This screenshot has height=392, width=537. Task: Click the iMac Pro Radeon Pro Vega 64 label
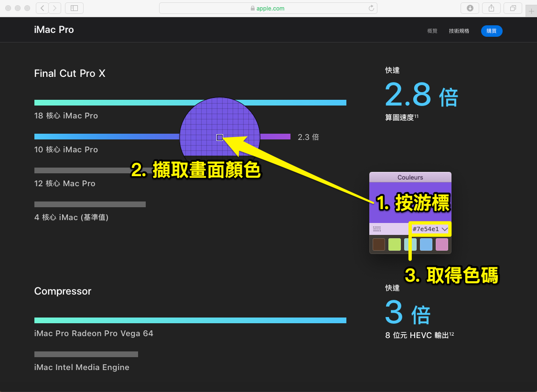pos(94,333)
